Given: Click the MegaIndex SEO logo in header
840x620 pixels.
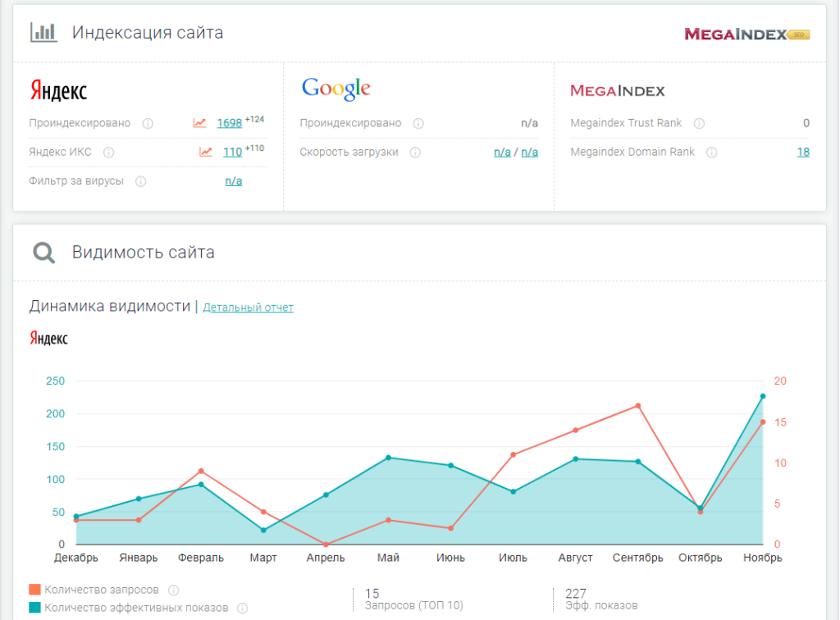Looking at the screenshot, I should tap(747, 34).
